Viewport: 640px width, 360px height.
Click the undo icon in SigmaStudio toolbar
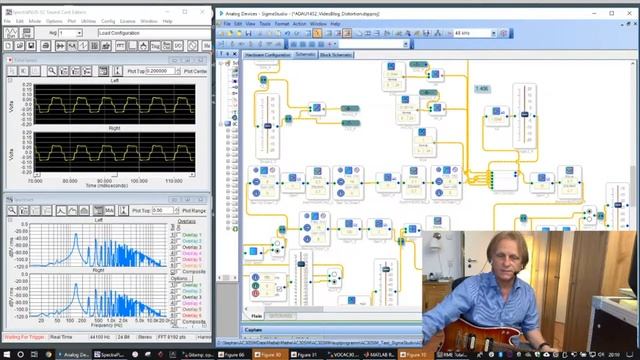point(287,33)
